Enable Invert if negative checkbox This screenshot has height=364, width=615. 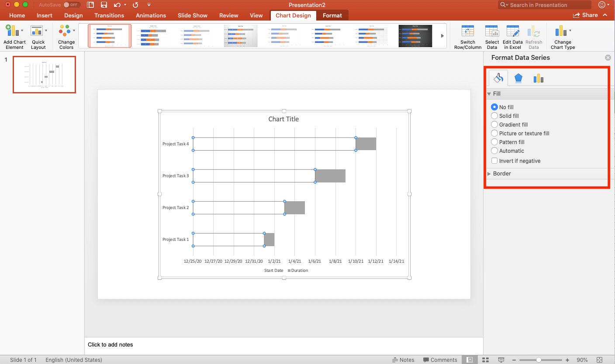(494, 161)
